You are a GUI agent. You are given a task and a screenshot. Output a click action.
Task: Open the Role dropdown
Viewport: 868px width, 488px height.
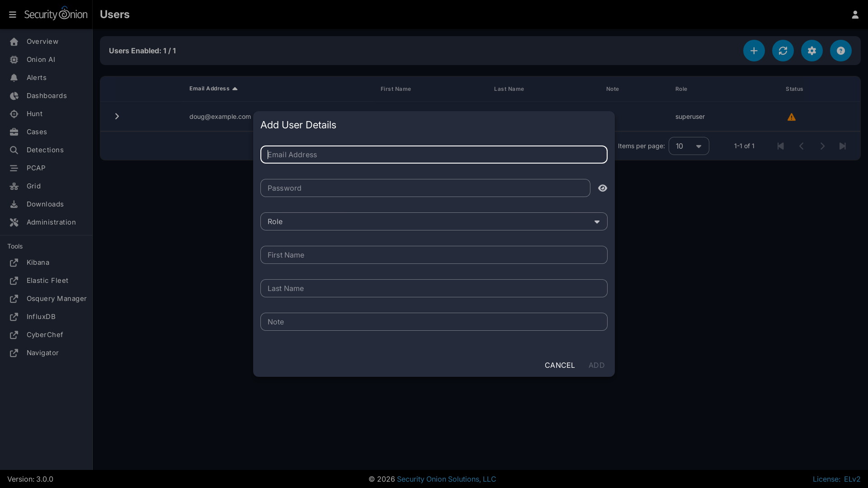coord(434,221)
